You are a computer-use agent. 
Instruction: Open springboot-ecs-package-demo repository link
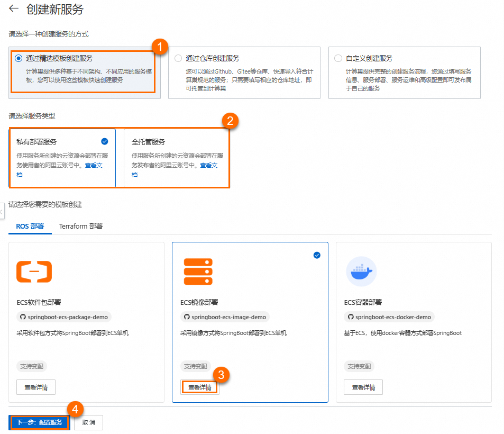(x=64, y=317)
